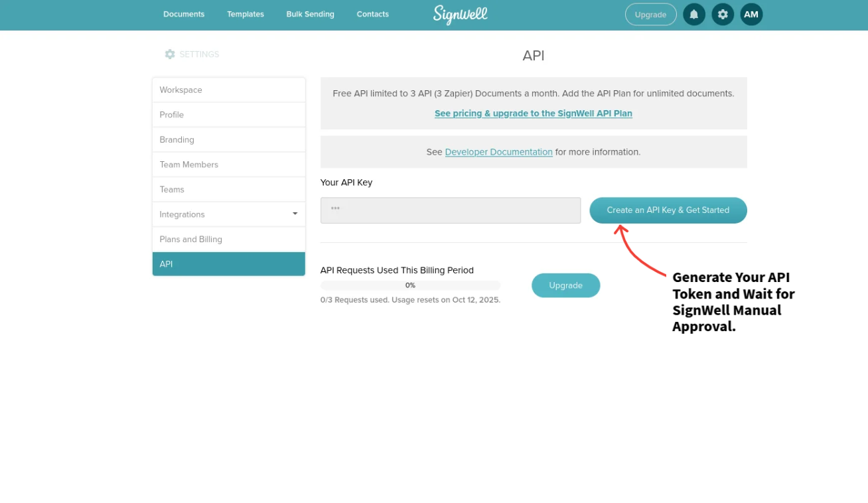
Task: Click the top Upgrade button
Action: 650,14
